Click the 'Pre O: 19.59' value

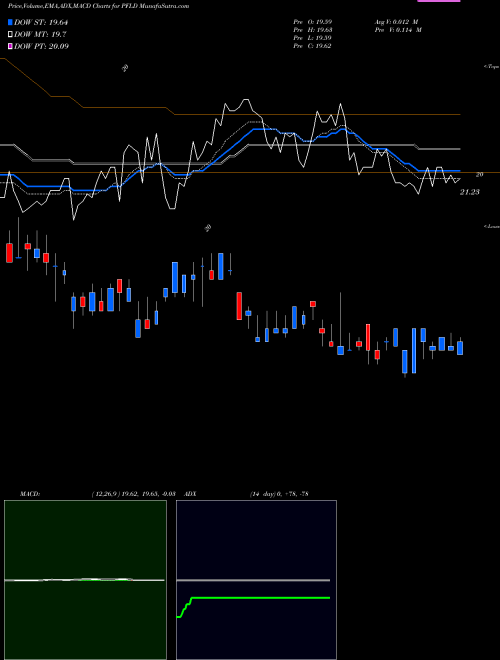(x=312, y=22)
